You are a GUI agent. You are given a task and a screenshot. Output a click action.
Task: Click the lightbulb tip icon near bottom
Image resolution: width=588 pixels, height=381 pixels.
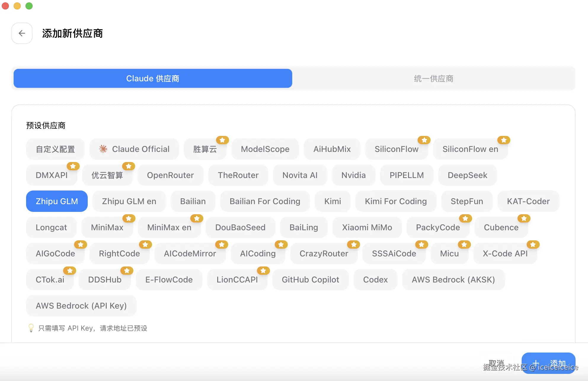coord(31,328)
